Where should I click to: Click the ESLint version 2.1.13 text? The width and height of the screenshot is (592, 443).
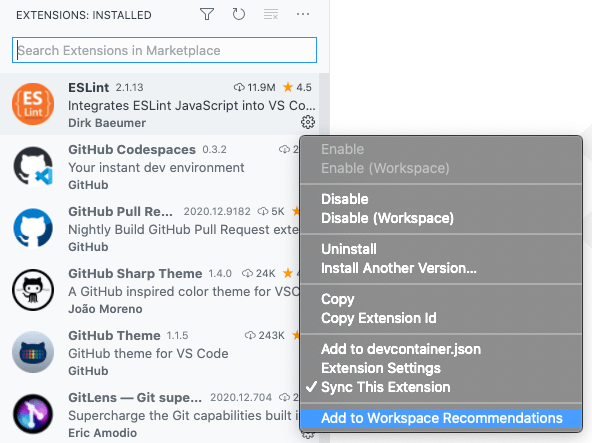point(130,88)
